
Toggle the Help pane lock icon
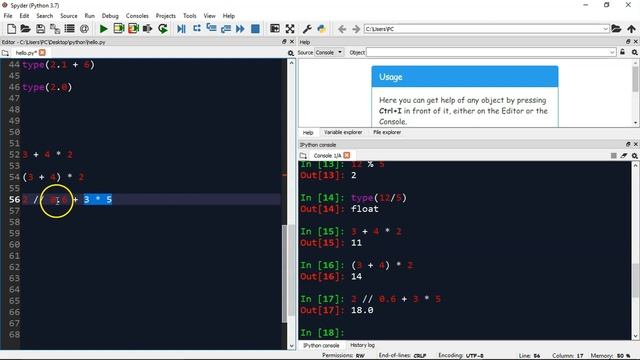pos(622,52)
